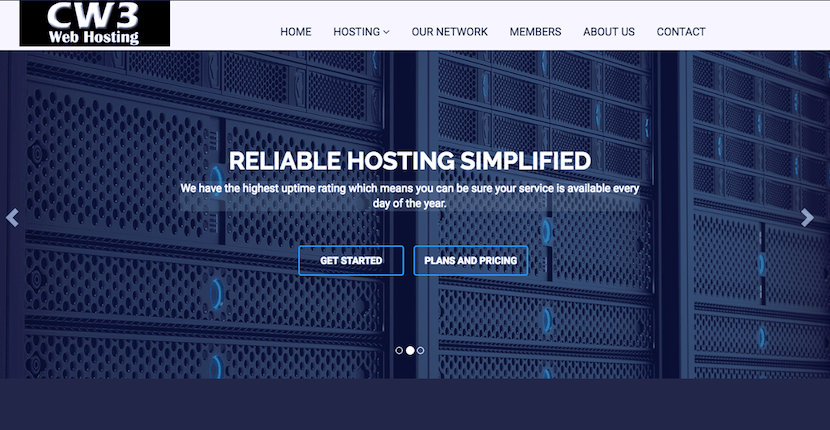
Task: Go to previous slide with left arrow
Action: coord(12,217)
